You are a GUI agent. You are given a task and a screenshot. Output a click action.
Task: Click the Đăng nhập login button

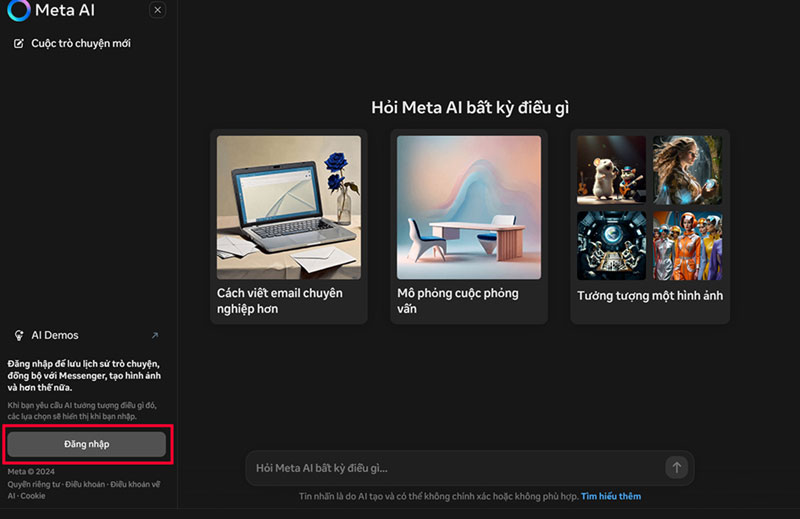pyautogui.click(x=87, y=443)
